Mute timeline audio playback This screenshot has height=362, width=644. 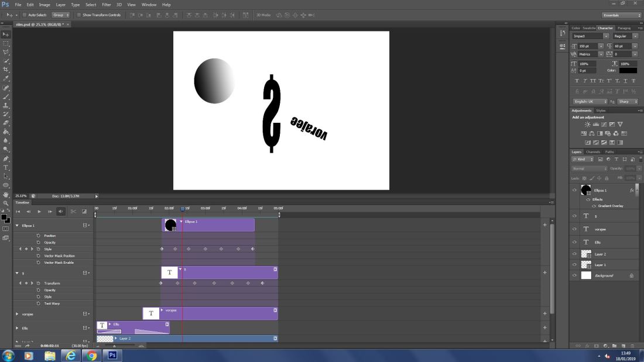(x=61, y=212)
